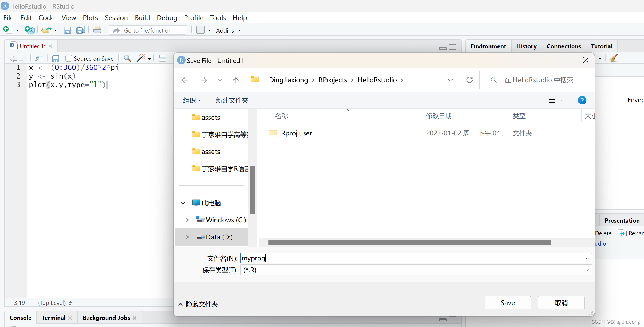Open code tools with the magic wand icon

pyautogui.click(x=141, y=58)
